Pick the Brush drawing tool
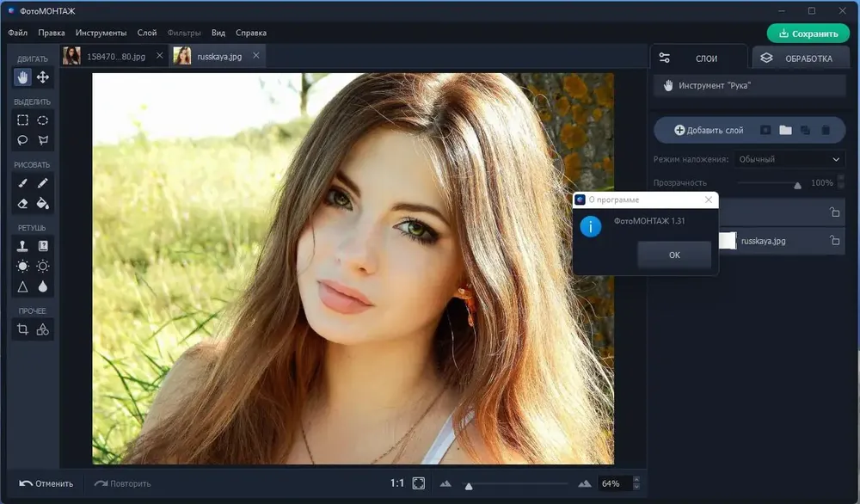 tap(22, 183)
